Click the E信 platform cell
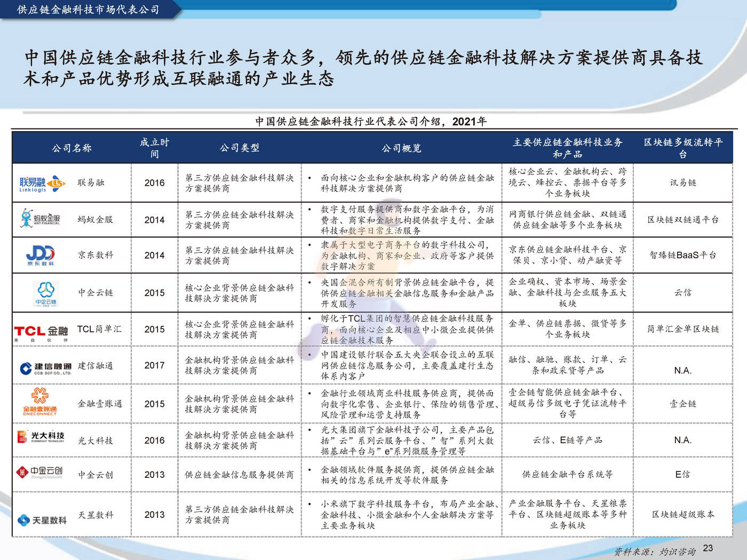Image resolution: width=747 pixels, height=560 pixels. (683, 474)
